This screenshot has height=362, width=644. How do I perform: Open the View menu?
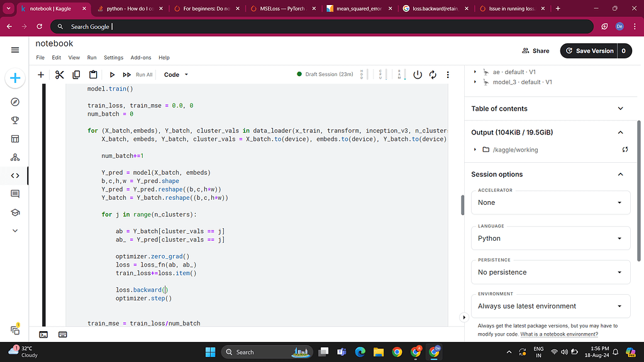(x=74, y=57)
